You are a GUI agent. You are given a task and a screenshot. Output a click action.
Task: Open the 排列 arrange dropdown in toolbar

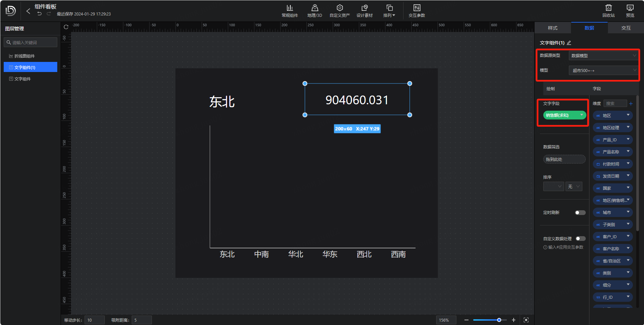[x=389, y=11]
